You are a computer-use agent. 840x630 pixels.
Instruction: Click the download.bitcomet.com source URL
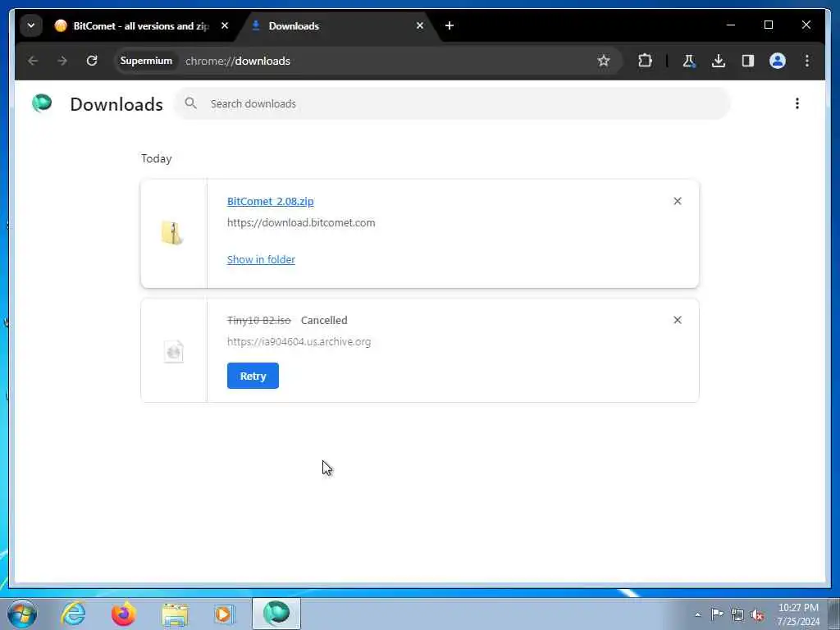tap(301, 223)
